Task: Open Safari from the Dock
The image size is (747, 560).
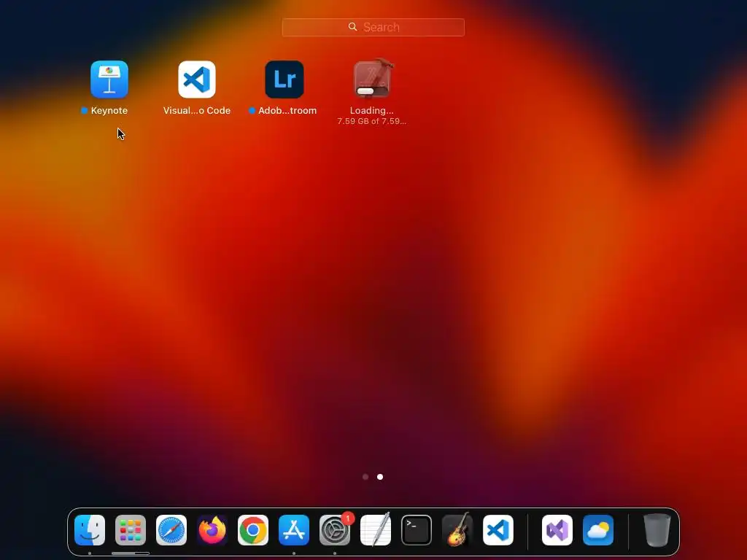Action: click(x=171, y=530)
